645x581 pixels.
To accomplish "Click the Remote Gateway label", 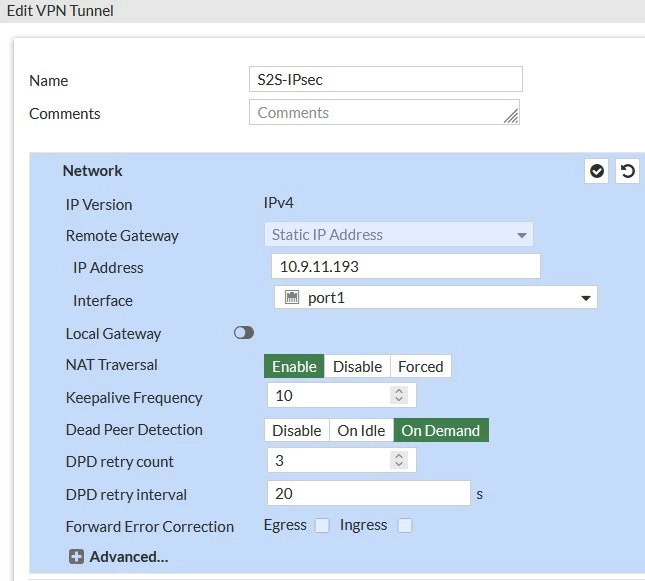I will tap(122, 236).
